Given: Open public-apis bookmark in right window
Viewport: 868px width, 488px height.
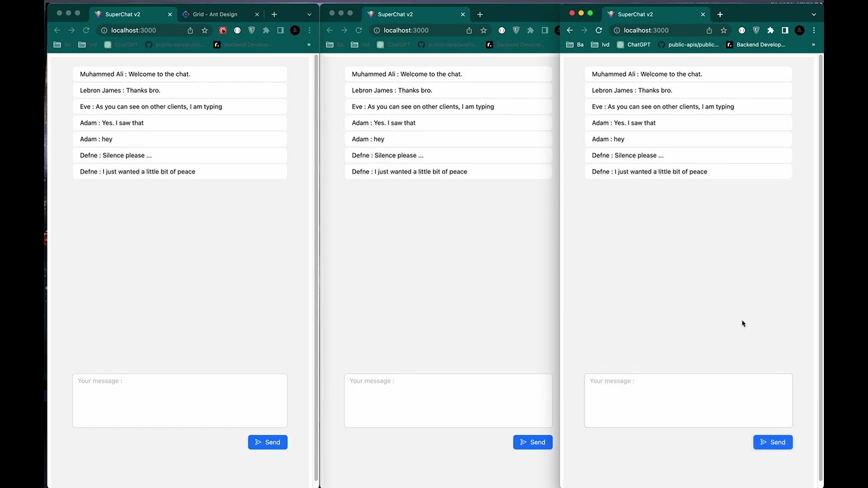Looking at the screenshot, I should coord(688,45).
